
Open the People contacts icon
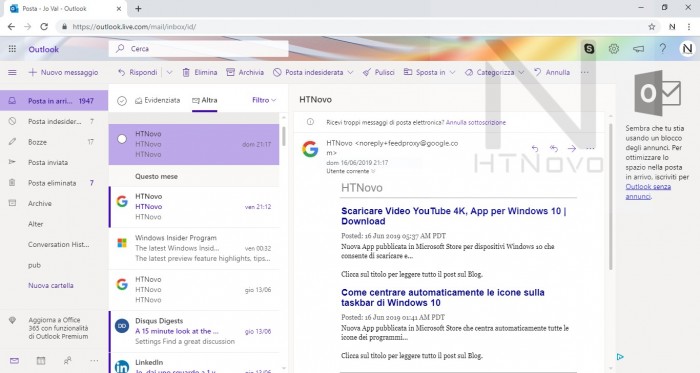click(x=67, y=361)
